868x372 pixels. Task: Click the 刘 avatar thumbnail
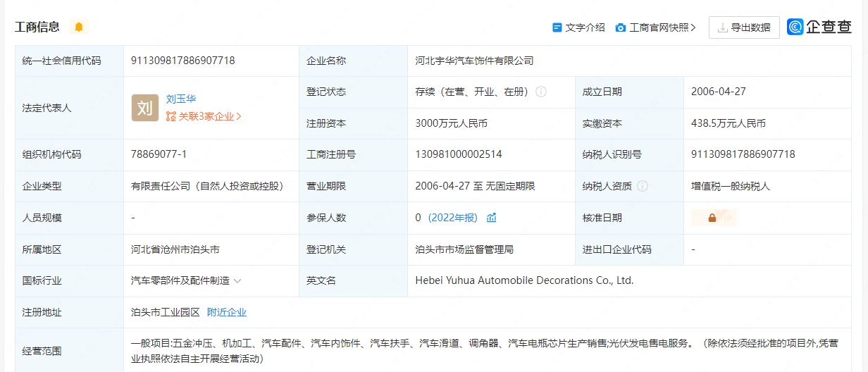coord(145,108)
